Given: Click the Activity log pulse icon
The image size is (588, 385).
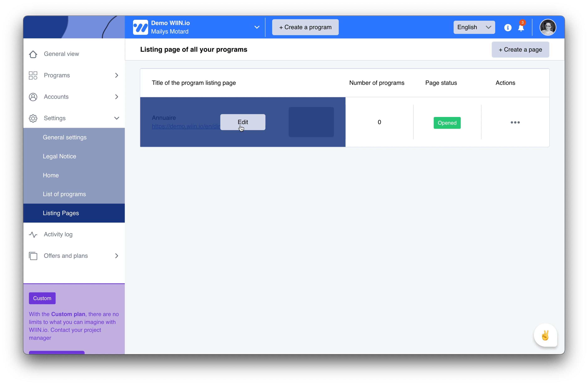Looking at the screenshot, I should pyautogui.click(x=33, y=234).
